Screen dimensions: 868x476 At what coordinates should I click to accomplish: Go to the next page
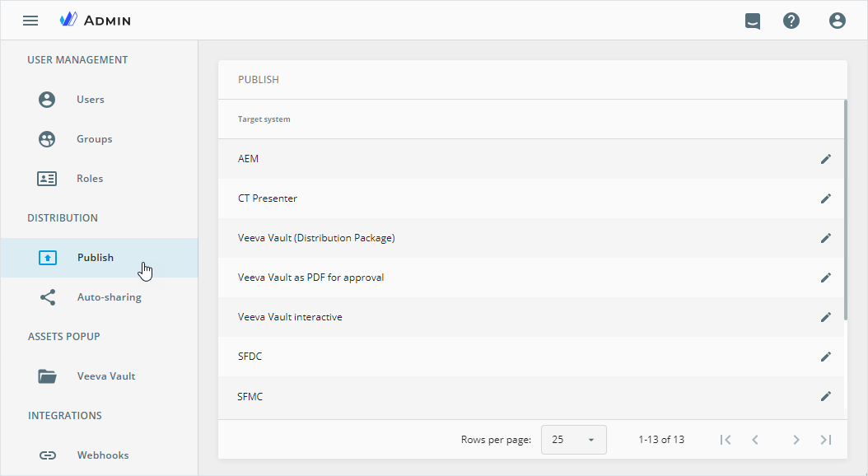tap(796, 440)
